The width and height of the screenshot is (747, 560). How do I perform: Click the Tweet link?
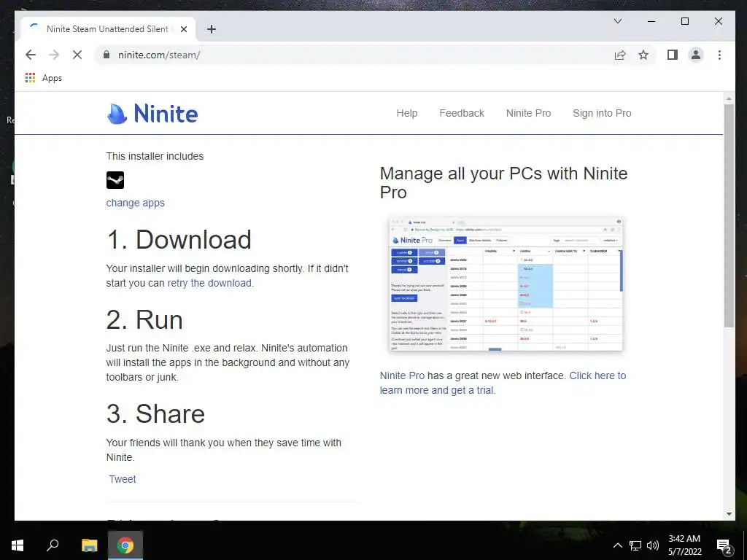point(123,479)
